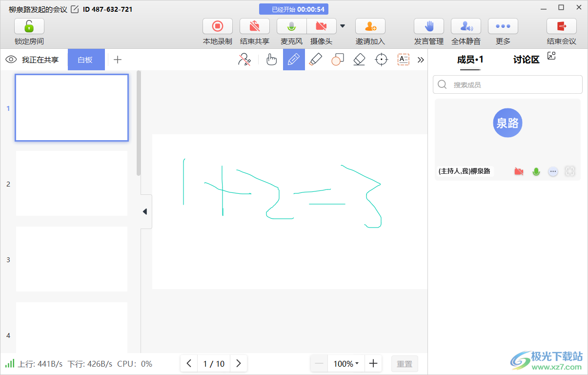This screenshot has height=375, width=588.
Task: Open member 柳泉路 more options dots
Action: (553, 171)
